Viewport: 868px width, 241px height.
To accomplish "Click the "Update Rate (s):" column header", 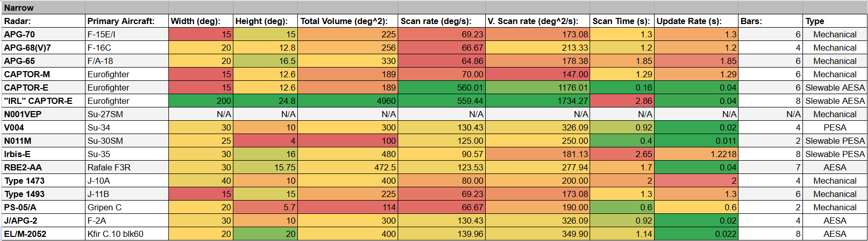I will [x=689, y=21].
